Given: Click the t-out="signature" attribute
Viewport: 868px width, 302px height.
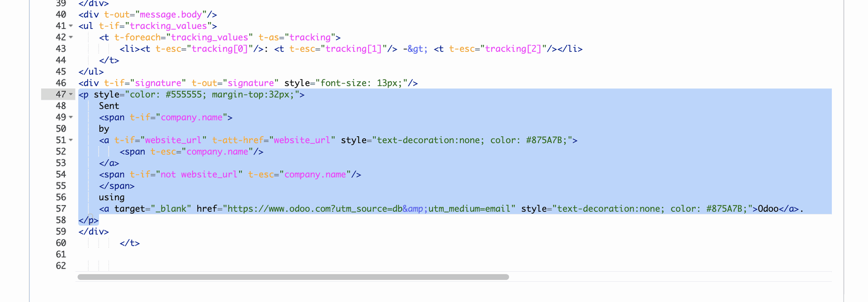Looking at the screenshot, I should pos(235,83).
